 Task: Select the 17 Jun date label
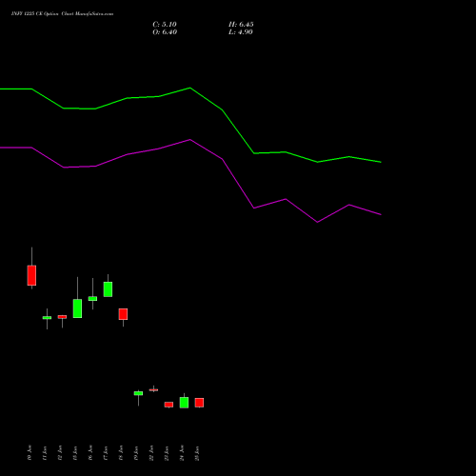(106, 453)
